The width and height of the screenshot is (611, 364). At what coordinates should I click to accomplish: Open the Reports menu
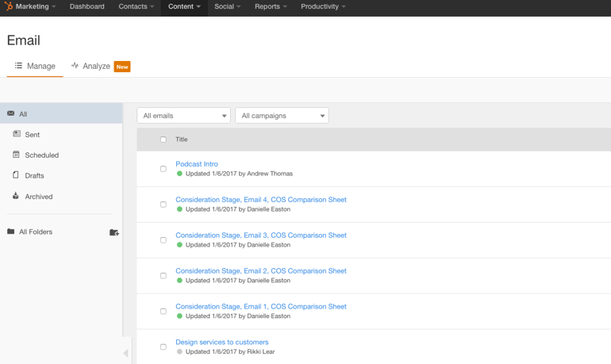[271, 6]
